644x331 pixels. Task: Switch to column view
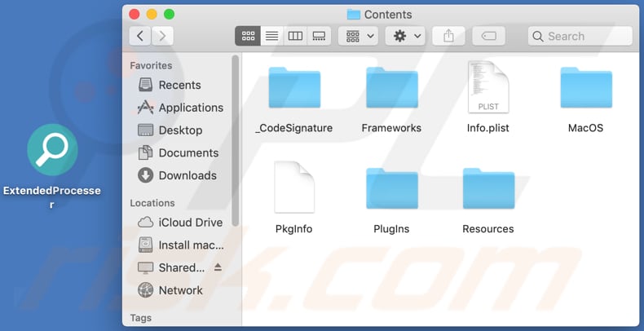coord(295,36)
